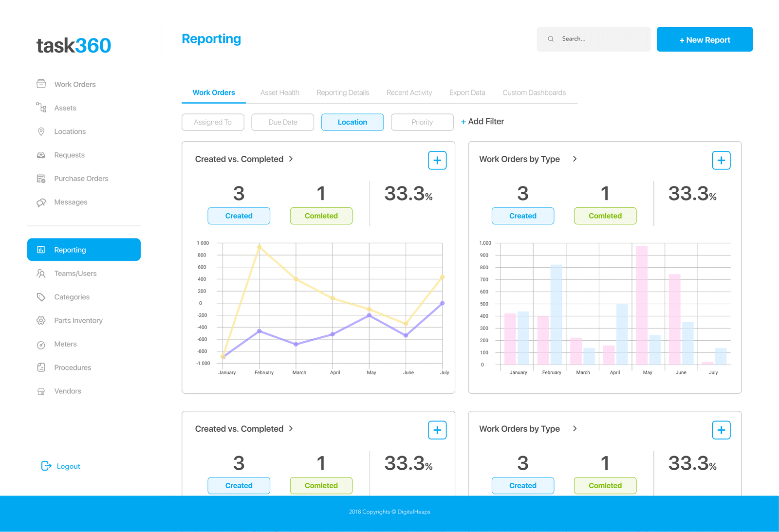This screenshot has width=779, height=532.
Task: Click the Add Filter link
Action: (482, 122)
